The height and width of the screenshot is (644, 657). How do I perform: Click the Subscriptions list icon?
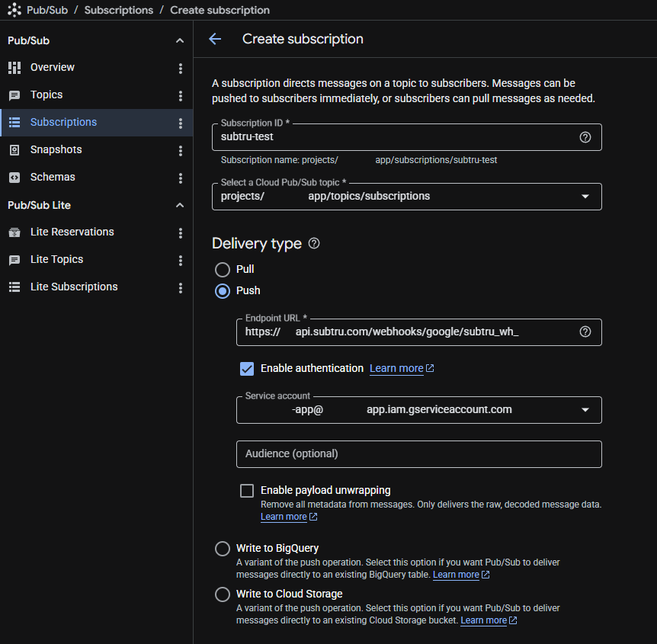pos(14,123)
